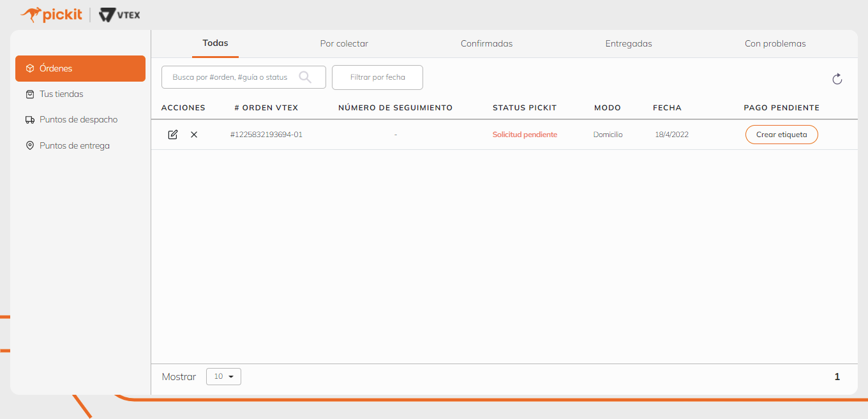Go to Puntos de despacho section
868x419 pixels.
coord(79,120)
